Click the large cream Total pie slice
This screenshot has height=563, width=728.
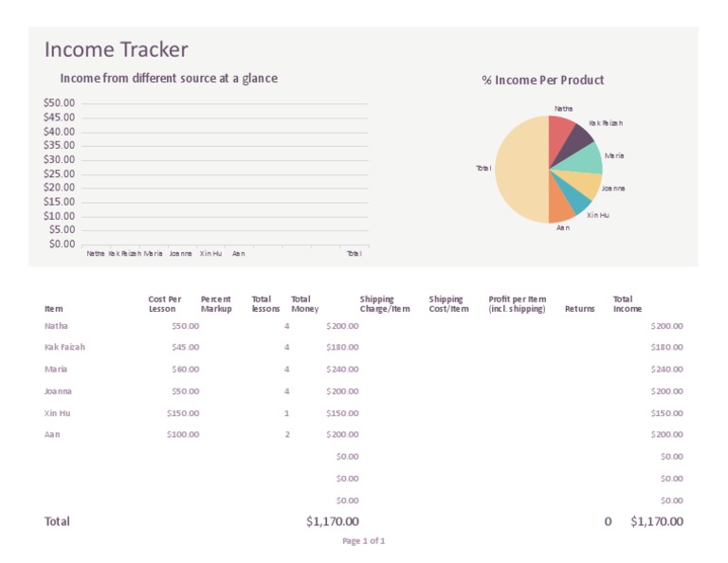pyautogui.click(x=520, y=170)
